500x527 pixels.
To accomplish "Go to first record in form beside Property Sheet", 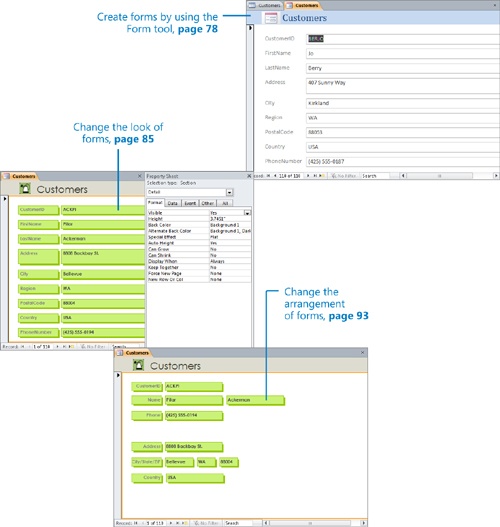I will (x=23, y=346).
